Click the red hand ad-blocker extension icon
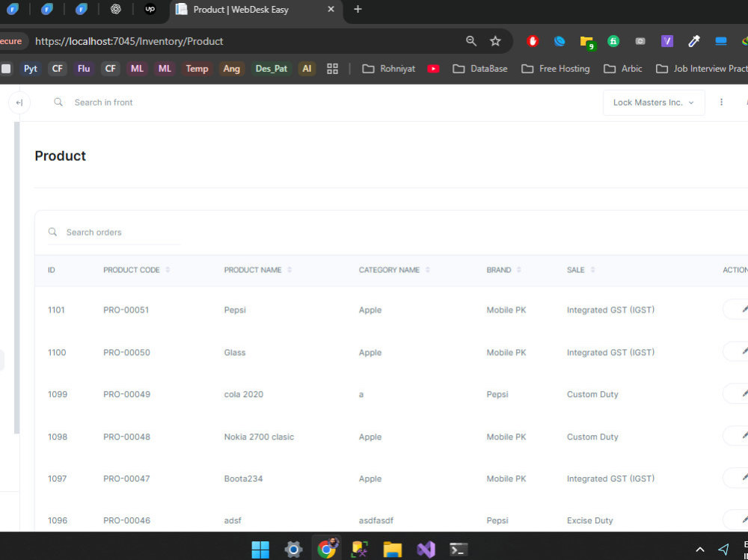Screen dimensions: 748x560 coord(533,42)
